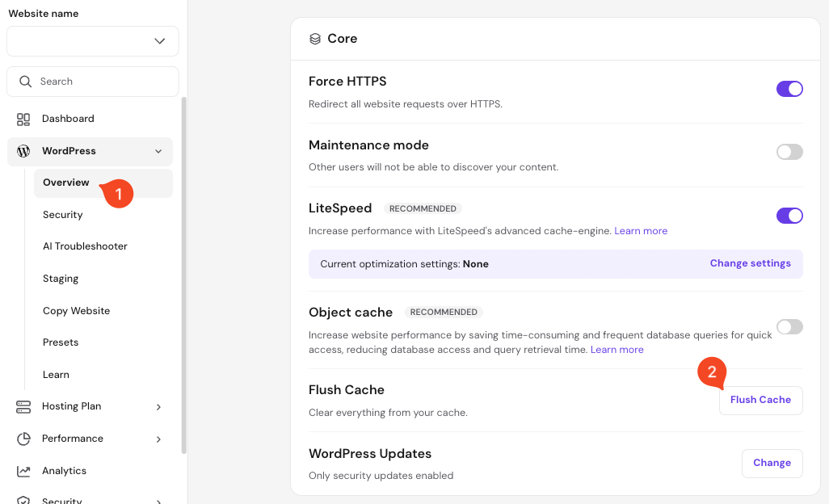The height and width of the screenshot is (504, 829).
Task: Enable Maintenance mode switch
Action: tap(789, 152)
